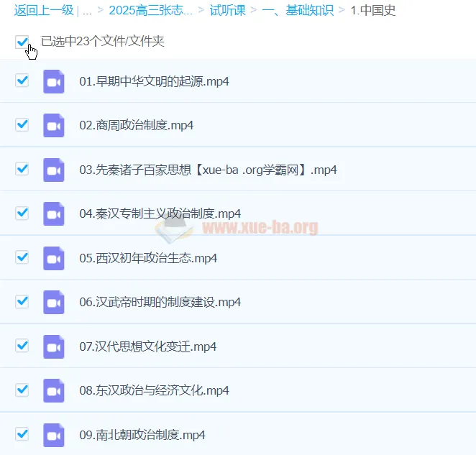Navigate to 试听课 breadcrumb folder

[226, 11]
